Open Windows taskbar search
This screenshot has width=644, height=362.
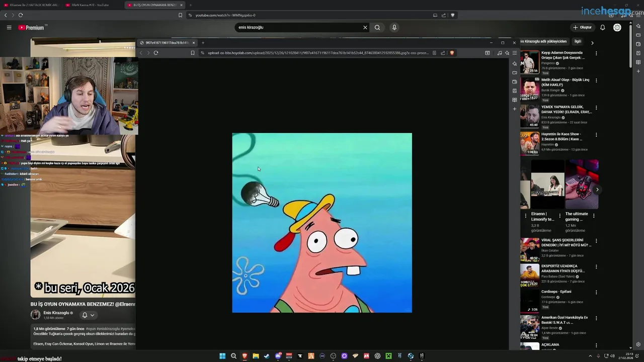coord(233,356)
